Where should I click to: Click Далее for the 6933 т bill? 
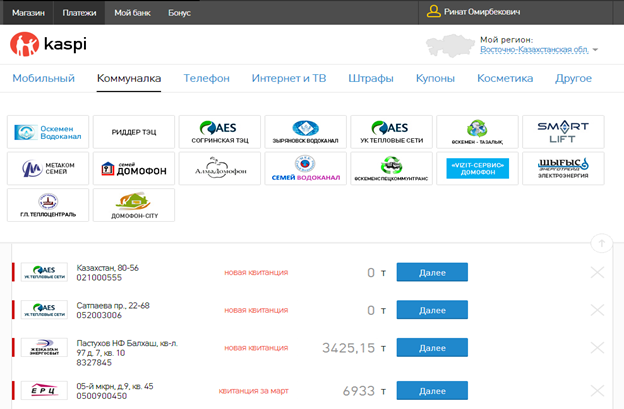[432, 391]
